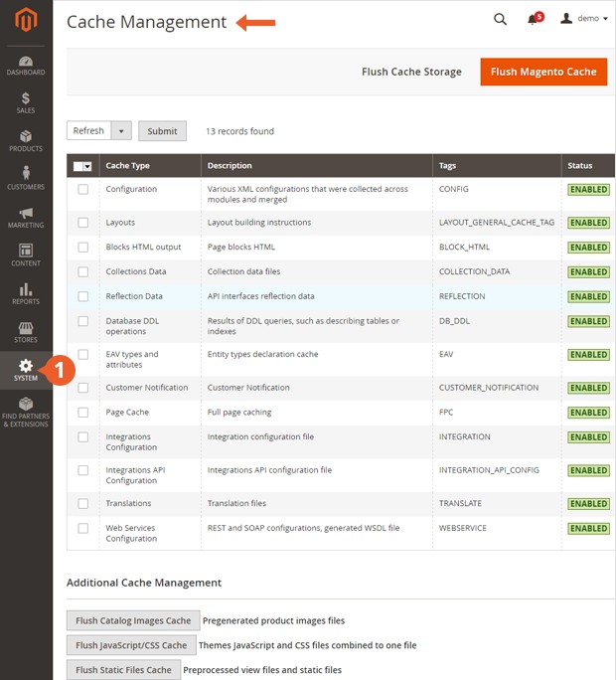Viewport: 616px width, 680px height.
Task: Click 'Entity types declaration cache' text
Action: coord(262,354)
